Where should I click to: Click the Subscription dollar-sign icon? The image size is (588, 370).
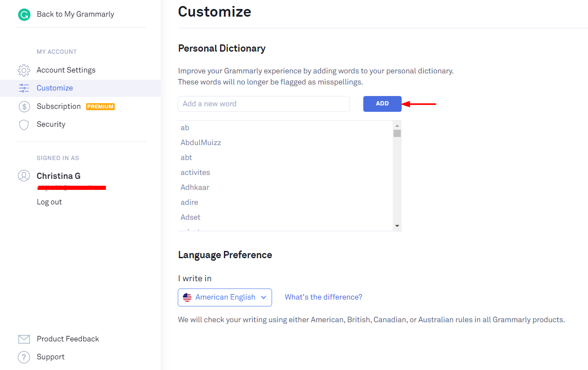(x=24, y=106)
